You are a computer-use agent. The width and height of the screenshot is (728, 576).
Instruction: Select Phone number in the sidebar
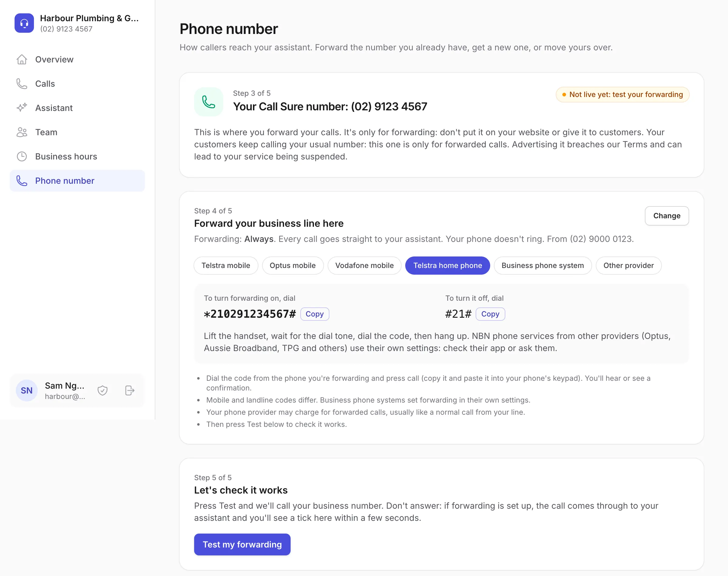(77, 181)
